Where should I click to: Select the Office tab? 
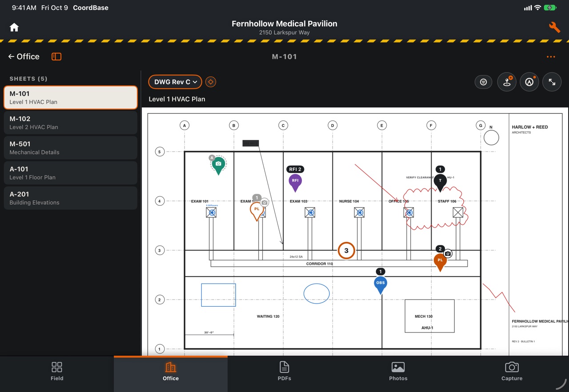[x=171, y=372]
